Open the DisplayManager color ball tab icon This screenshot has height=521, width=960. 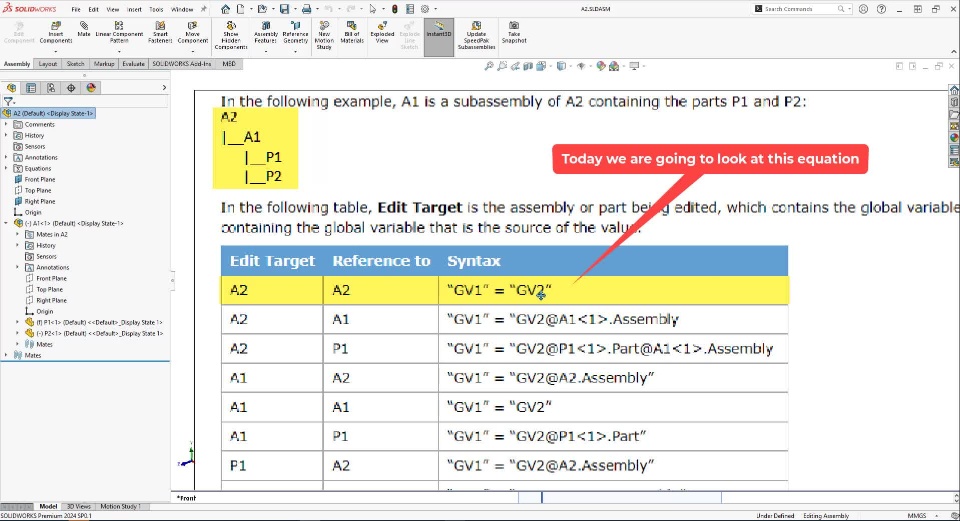point(91,88)
